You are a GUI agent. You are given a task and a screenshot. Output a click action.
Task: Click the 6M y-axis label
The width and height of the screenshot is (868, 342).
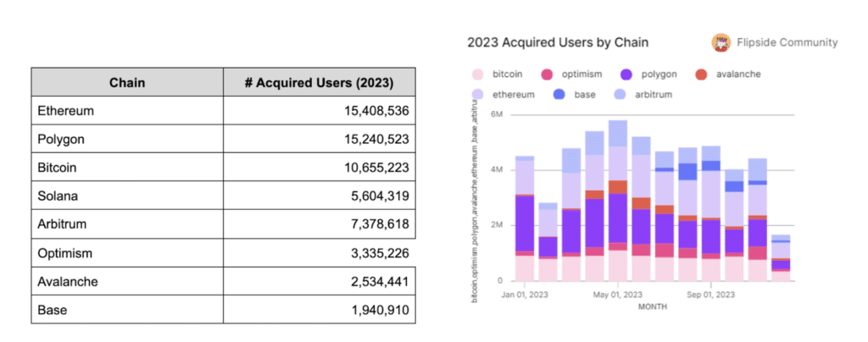[x=497, y=115]
